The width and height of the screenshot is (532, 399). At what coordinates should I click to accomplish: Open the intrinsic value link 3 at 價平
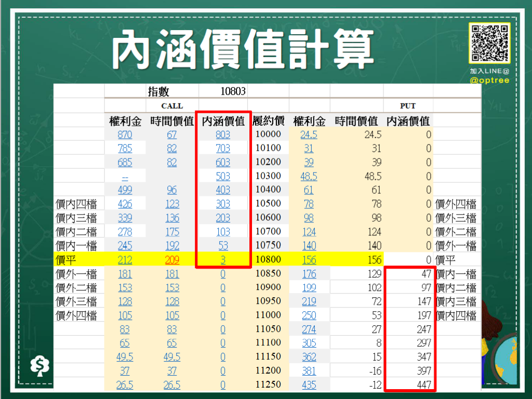point(223,259)
